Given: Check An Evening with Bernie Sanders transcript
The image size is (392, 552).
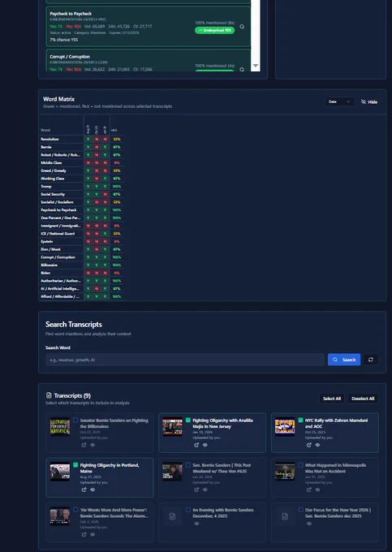Looking at the screenshot, I should (188, 510).
